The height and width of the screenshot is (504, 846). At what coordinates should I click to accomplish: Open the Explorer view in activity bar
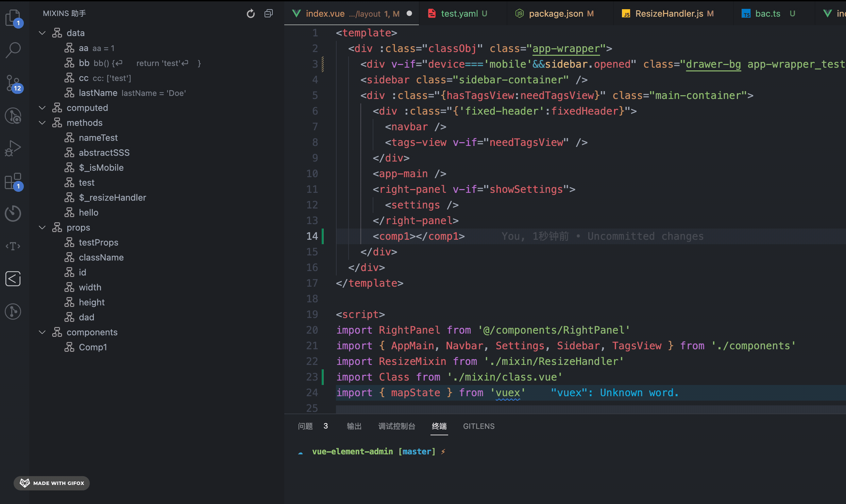13,17
